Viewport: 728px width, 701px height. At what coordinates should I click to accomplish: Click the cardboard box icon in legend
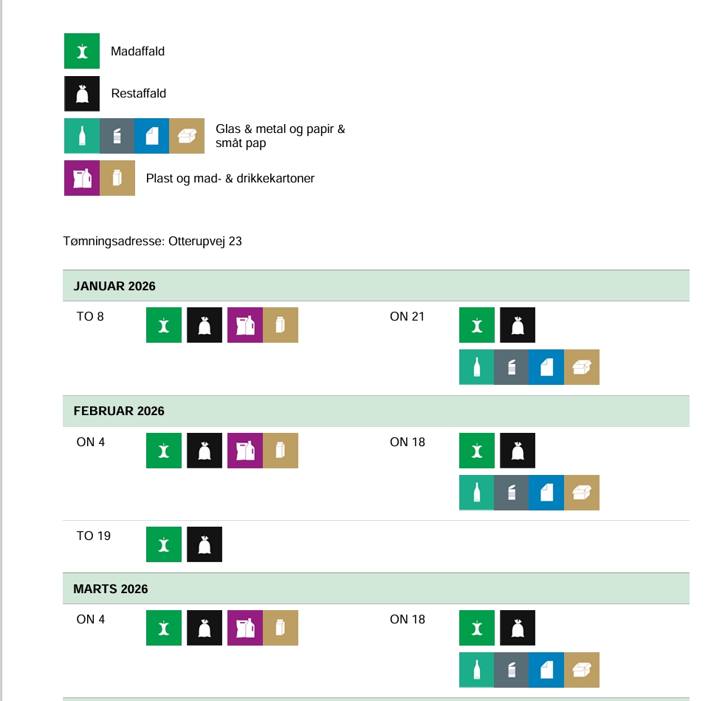[x=187, y=136]
